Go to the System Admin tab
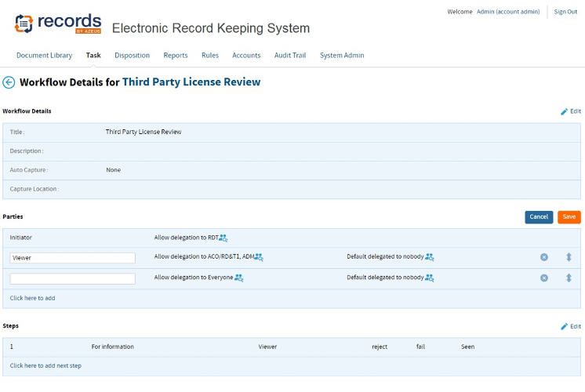This screenshot has height=392, width=585. [342, 56]
